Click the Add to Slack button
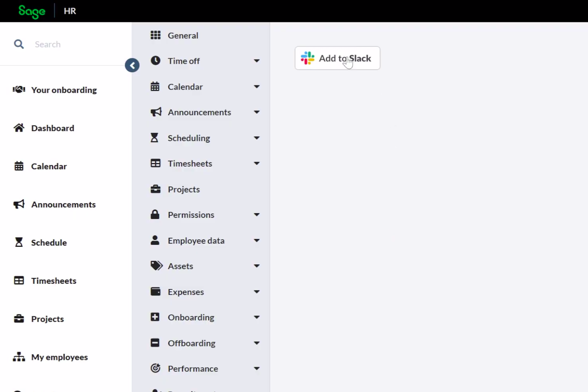The height and width of the screenshot is (392, 588). 337,58
